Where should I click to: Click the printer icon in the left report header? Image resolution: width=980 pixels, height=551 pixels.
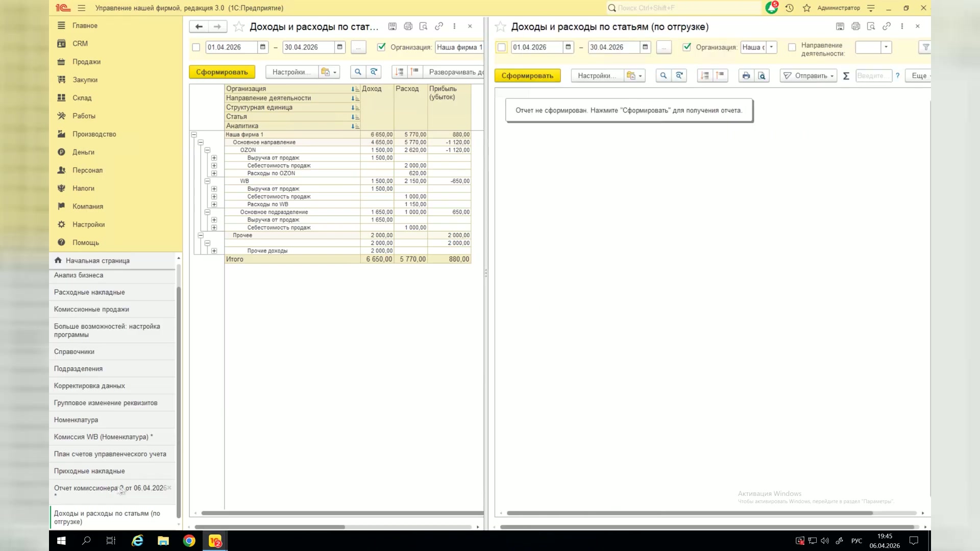coord(408,27)
